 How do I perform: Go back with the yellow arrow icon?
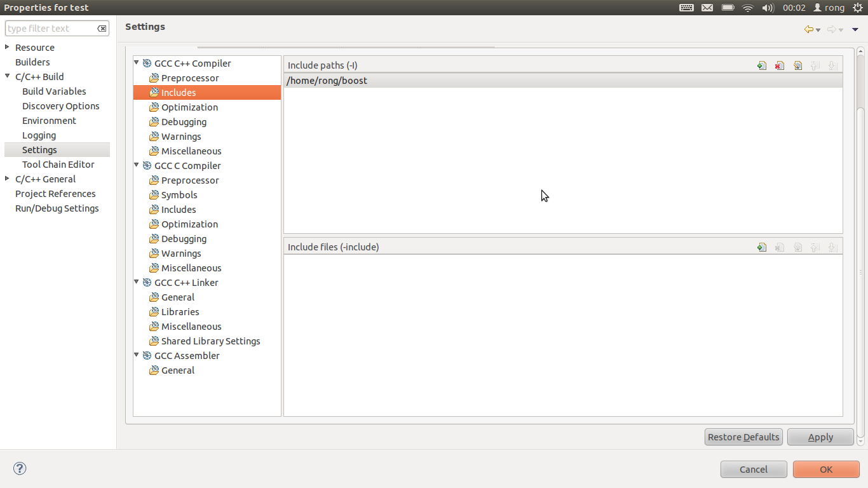808,29
